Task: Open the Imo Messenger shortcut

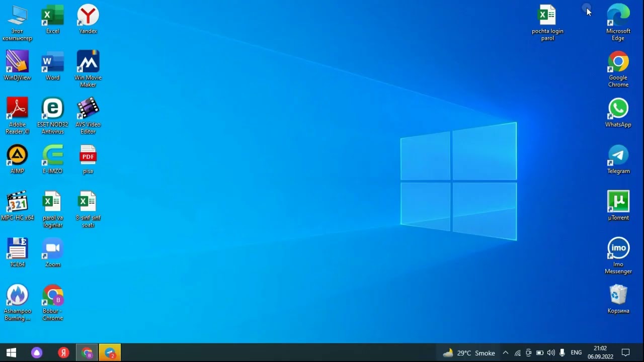Action: (x=618, y=256)
